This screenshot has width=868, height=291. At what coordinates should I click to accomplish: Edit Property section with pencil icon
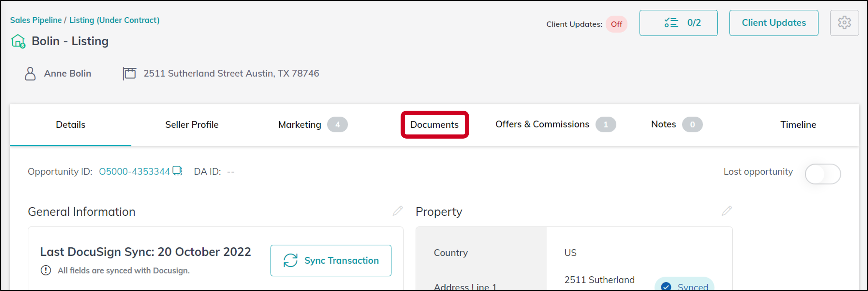point(727,211)
